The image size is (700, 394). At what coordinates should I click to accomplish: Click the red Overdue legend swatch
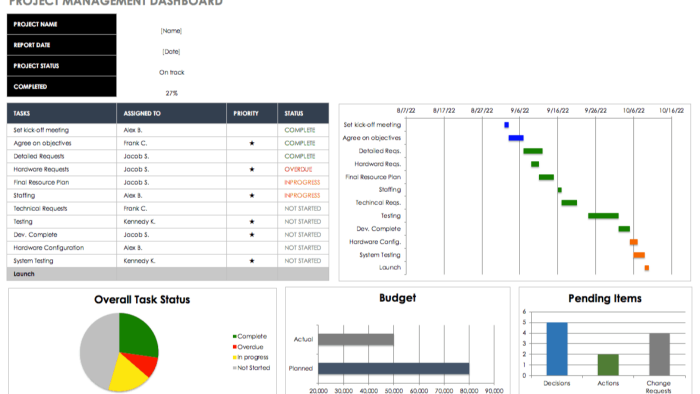[234, 347]
